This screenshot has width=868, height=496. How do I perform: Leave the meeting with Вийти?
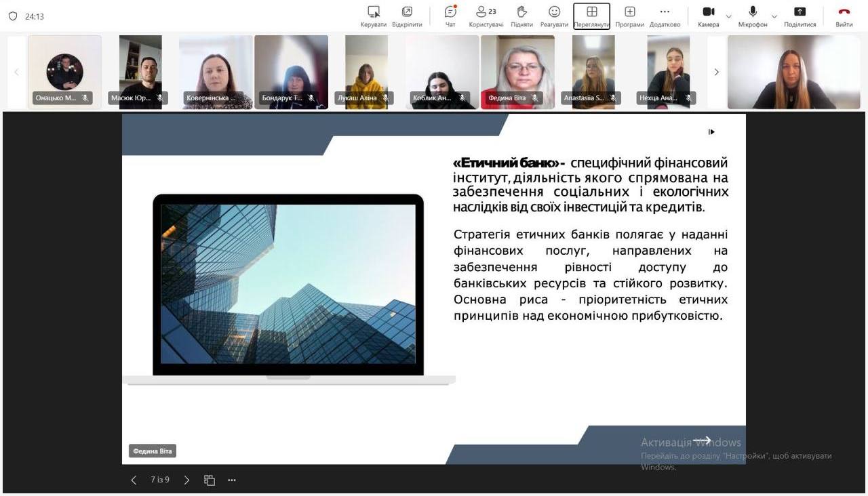click(844, 16)
